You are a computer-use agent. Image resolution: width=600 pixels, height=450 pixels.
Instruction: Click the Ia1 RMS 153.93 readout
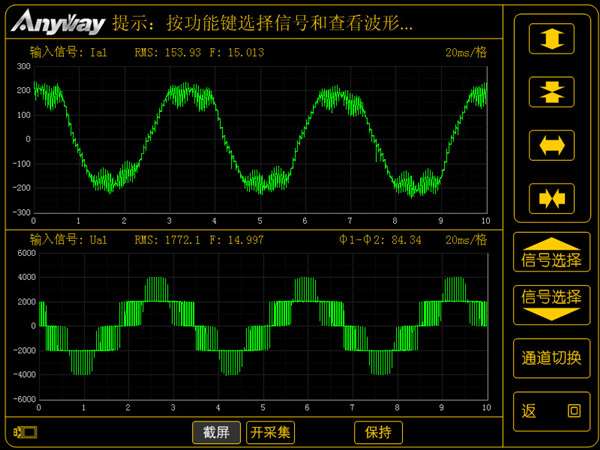[x=166, y=52]
